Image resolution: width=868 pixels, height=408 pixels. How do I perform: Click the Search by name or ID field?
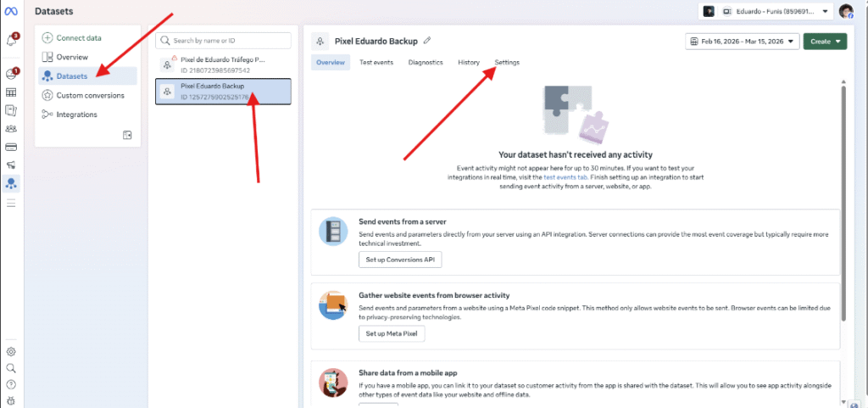click(x=224, y=41)
